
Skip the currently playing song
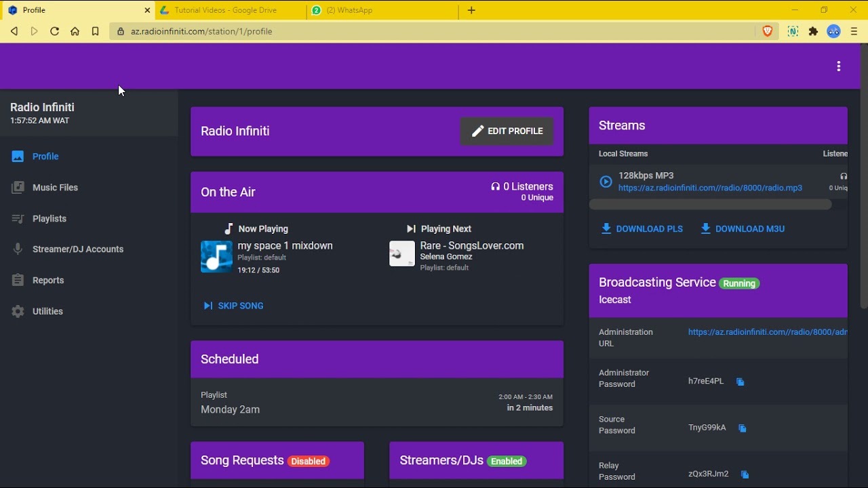233,306
